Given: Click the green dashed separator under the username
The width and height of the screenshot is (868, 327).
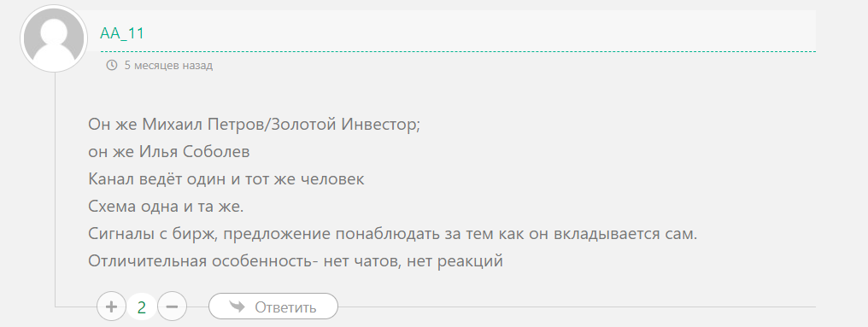Looking at the screenshot, I should point(457,51).
